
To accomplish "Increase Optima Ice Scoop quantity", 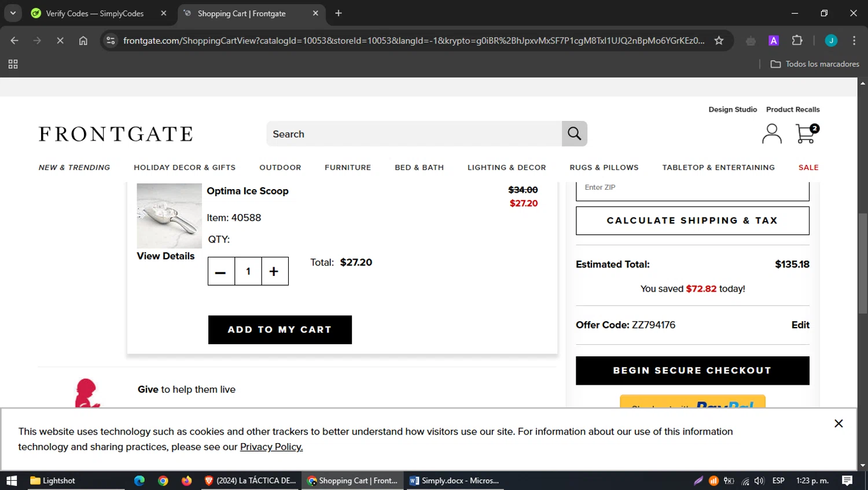I will [x=275, y=271].
